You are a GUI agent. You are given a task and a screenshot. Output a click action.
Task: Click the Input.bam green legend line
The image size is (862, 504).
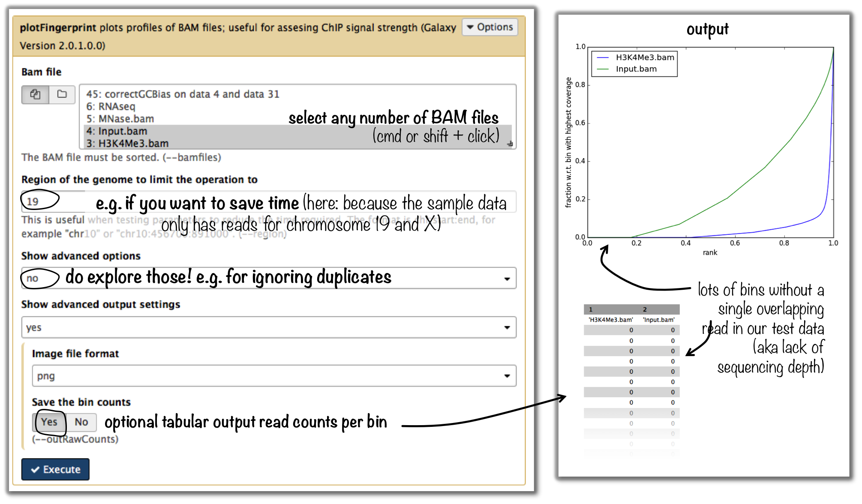pos(603,69)
